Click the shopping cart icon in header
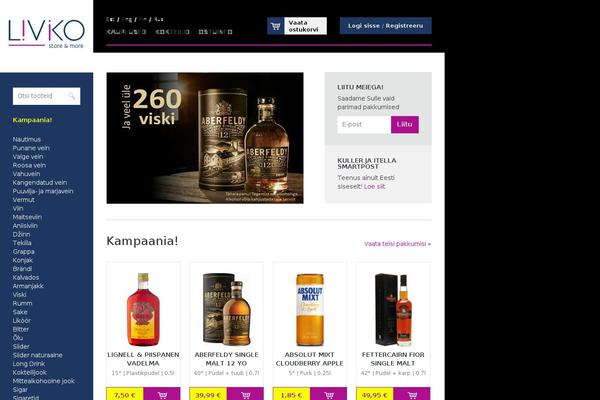 click(x=276, y=26)
